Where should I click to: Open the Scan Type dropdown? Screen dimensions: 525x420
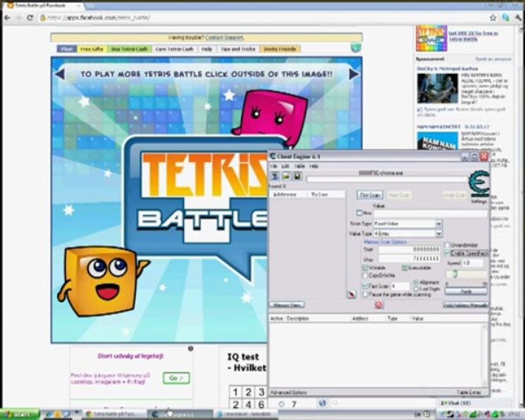439,223
